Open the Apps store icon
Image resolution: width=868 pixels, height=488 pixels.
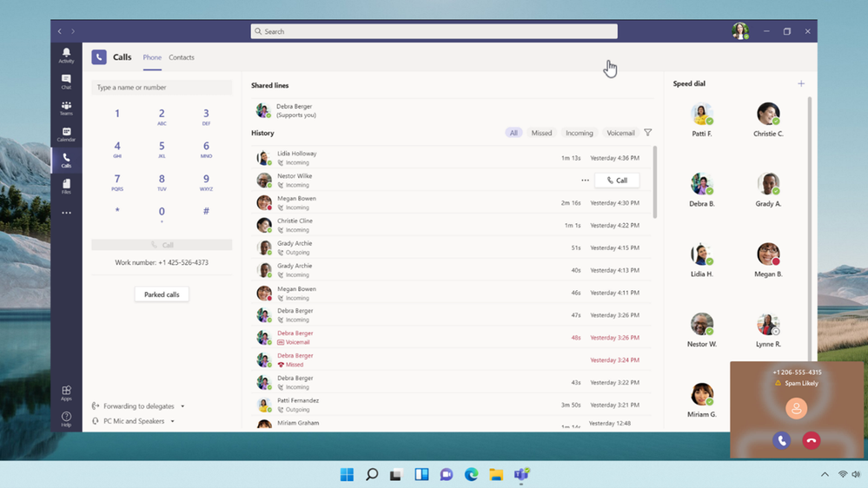click(66, 392)
